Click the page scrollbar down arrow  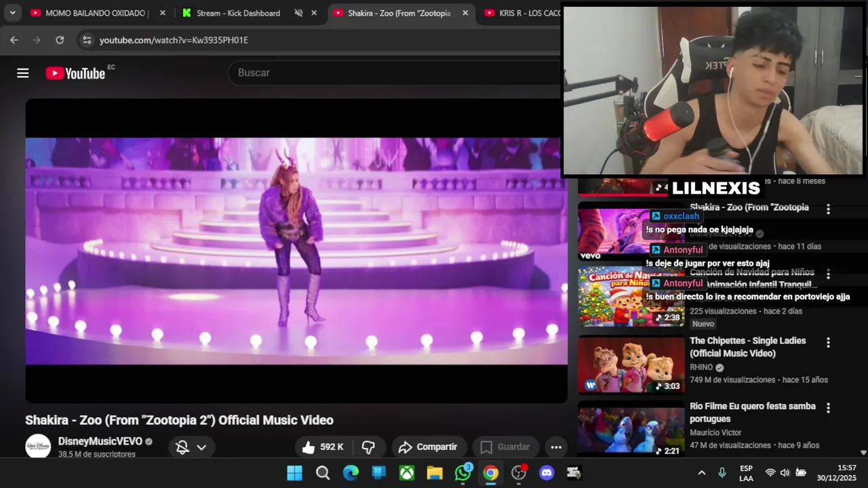[x=863, y=452]
